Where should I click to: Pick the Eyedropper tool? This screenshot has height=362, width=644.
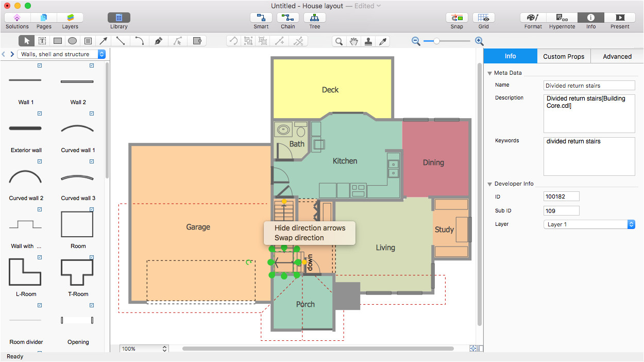[x=383, y=41]
